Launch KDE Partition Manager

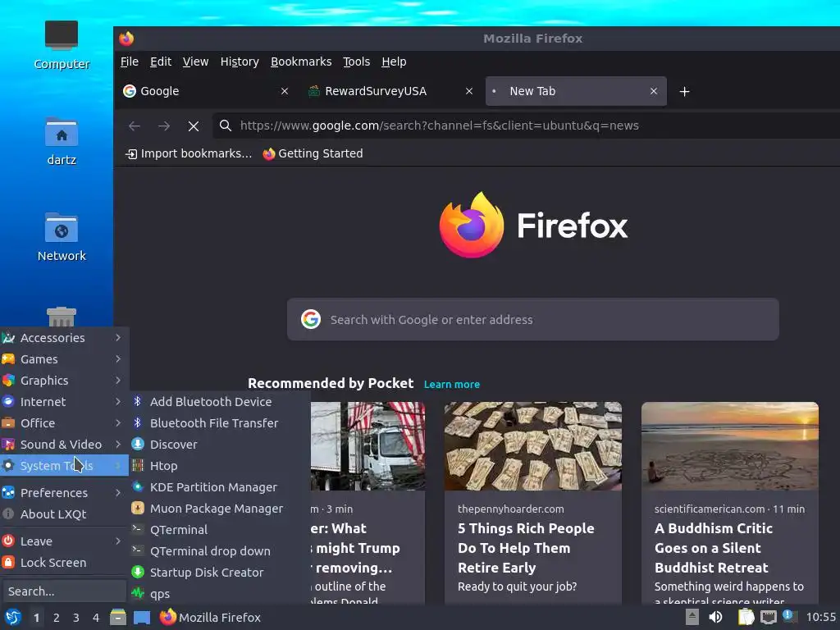tap(220, 487)
